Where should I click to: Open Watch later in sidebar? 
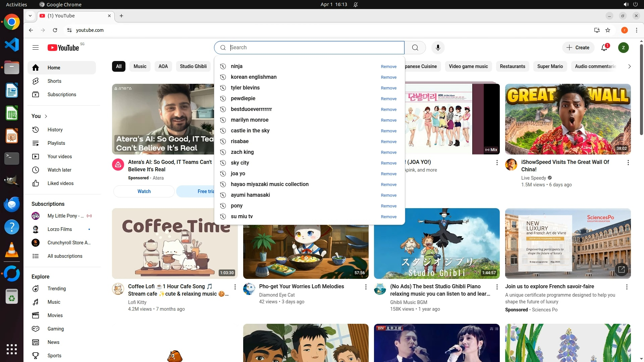pos(59,170)
